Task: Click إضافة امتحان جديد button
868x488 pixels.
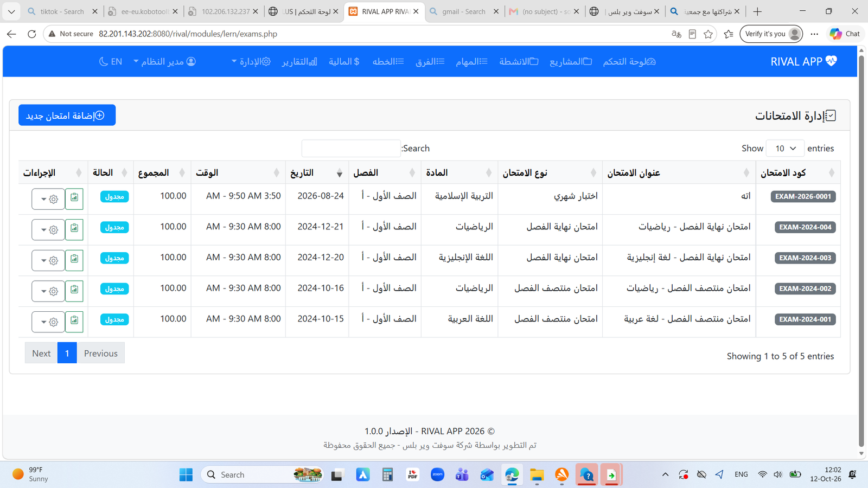Action: (67, 115)
